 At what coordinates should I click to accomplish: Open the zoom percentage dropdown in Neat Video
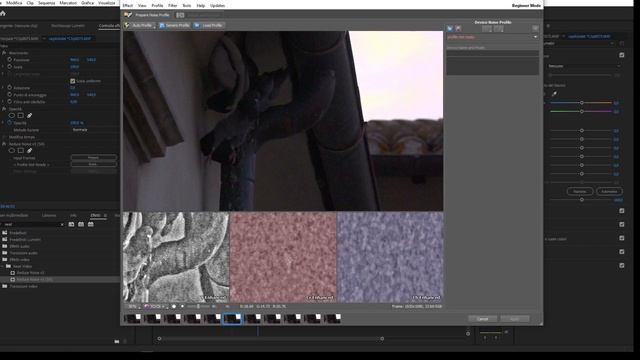click(x=134, y=307)
